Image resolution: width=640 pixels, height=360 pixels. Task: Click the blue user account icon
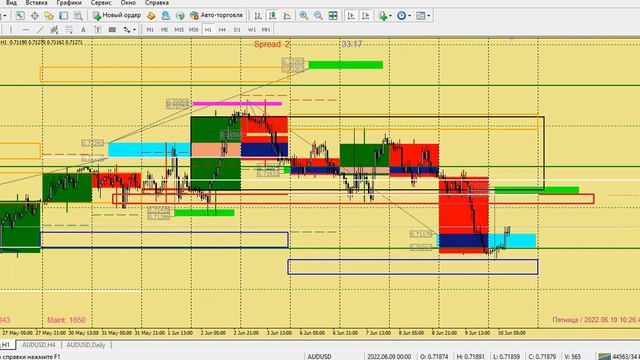point(166,16)
